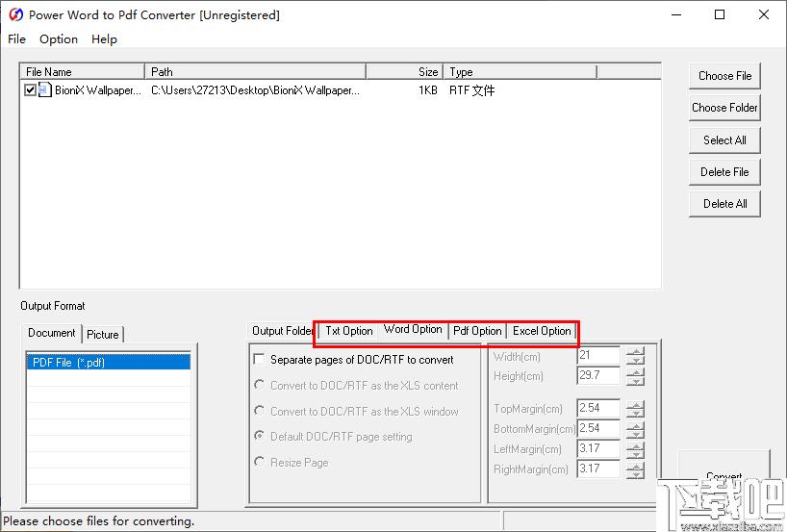787x532 pixels.
Task: Uncheck the BioniX Wallpaper file checkbox
Action: coord(30,90)
